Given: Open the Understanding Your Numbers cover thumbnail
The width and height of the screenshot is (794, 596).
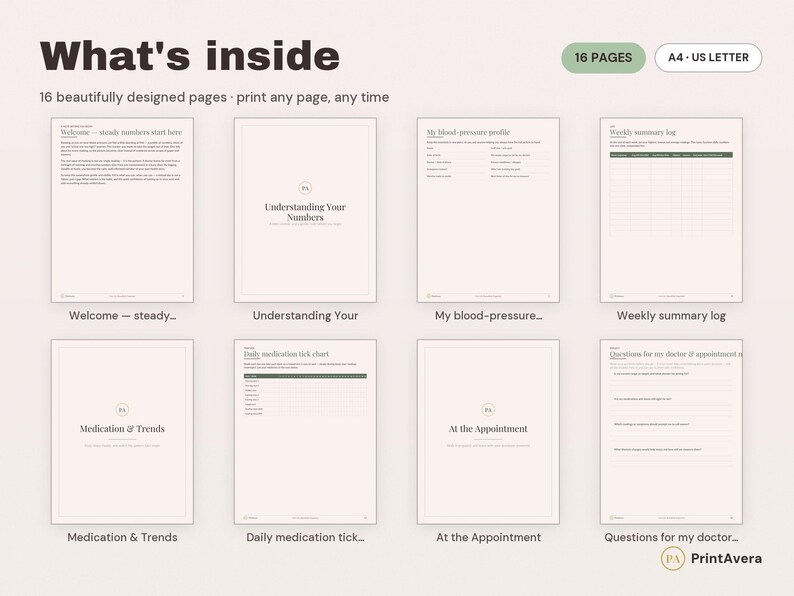Looking at the screenshot, I should click(305, 210).
